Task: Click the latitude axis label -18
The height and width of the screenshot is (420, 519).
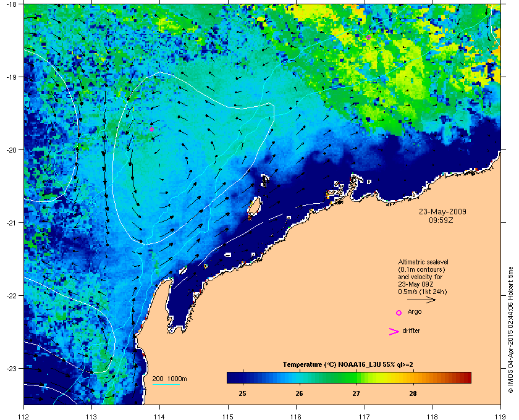Action: click(12, 4)
